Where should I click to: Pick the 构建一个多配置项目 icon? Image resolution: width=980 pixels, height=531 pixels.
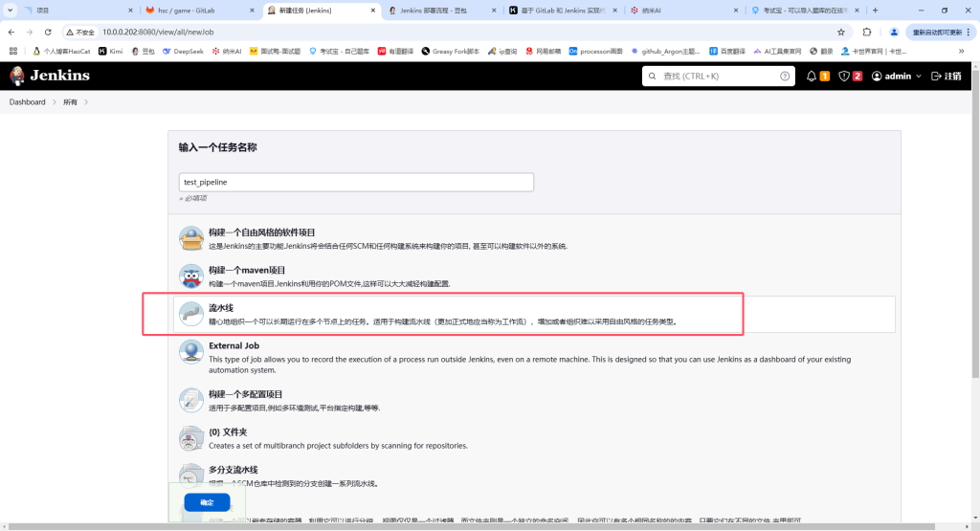[191, 400]
